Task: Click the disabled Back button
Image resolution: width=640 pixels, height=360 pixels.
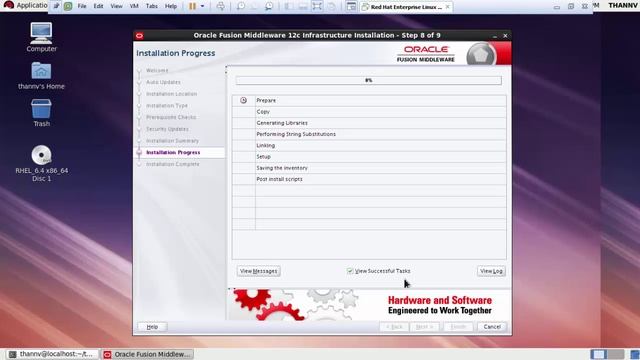Action: click(394, 327)
